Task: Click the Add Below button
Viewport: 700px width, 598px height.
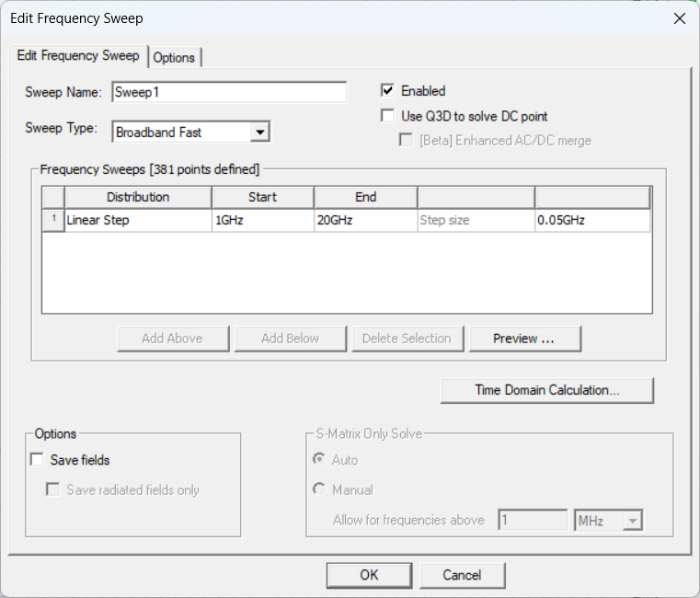Action: tap(291, 339)
